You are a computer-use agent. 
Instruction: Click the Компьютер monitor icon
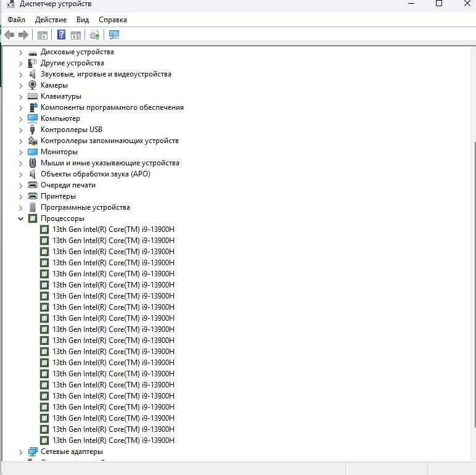click(x=33, y=118)
